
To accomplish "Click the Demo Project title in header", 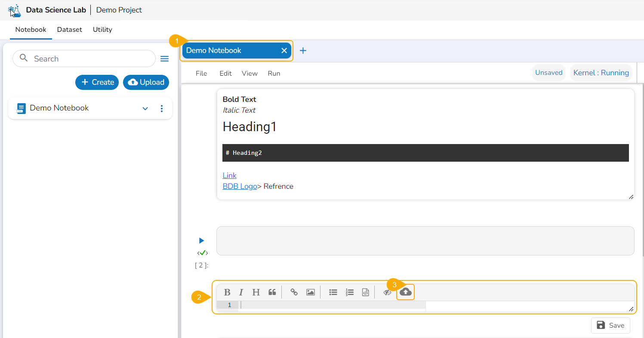I will click(x=119, y=10).
